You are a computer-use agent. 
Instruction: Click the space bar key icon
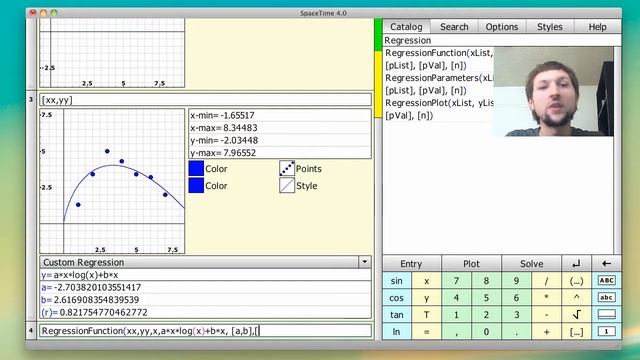[606, 314]
